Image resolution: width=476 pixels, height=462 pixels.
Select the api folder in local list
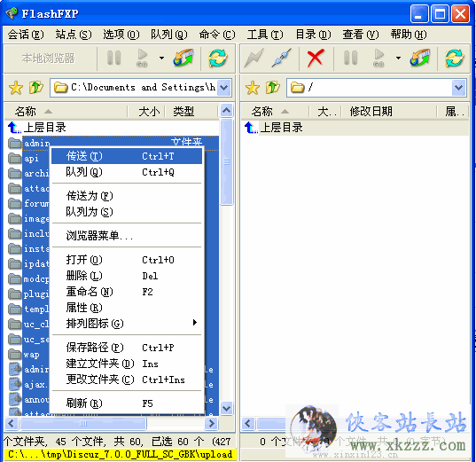[31, 158]
